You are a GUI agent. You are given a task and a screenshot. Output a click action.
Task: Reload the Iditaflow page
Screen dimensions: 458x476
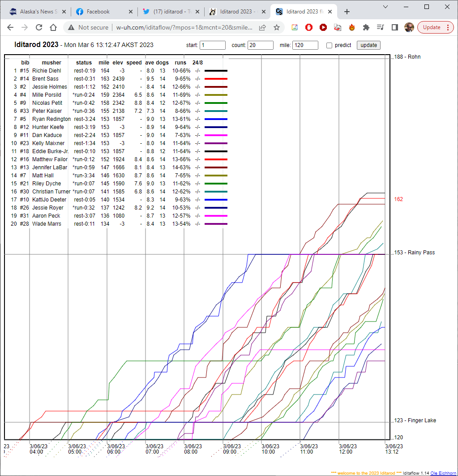39,27
